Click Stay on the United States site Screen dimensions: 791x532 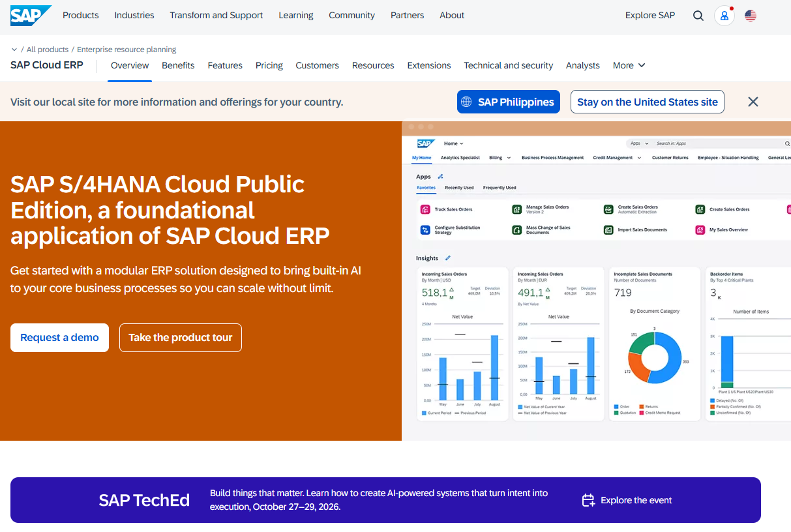tap(648, 102)
